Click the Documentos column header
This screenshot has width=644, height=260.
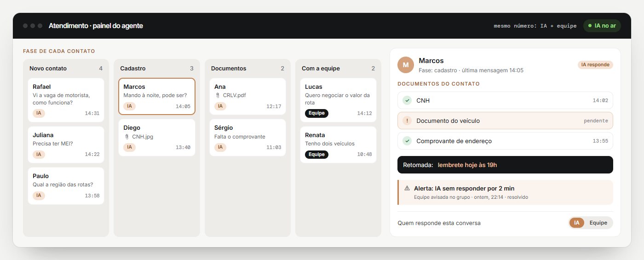click(229, 69)
